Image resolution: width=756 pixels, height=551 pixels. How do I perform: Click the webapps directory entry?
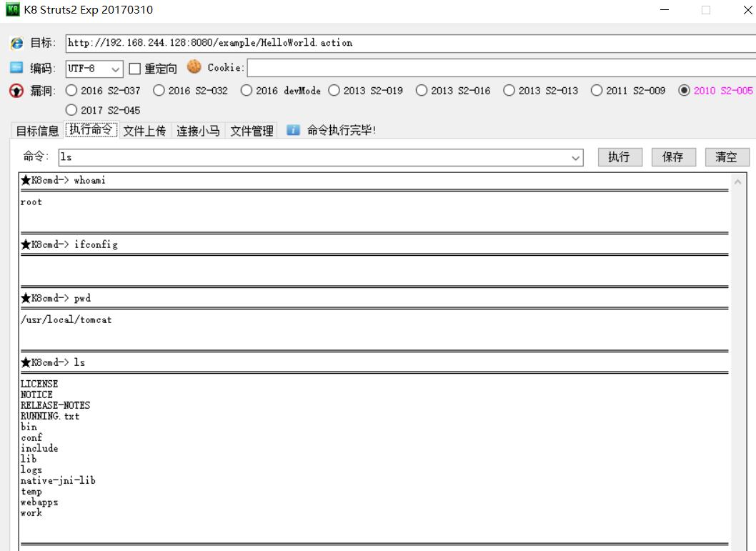coord(39,502)
